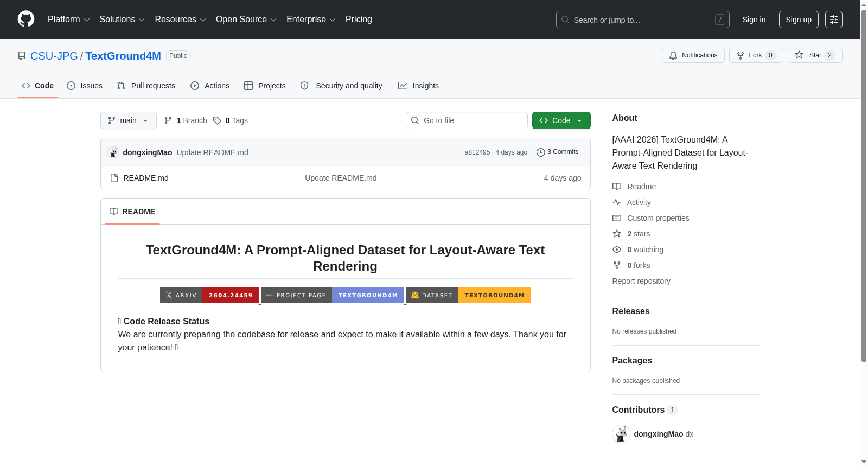Open the Security and quality tab
The image size is (868, 467).
(x=341, y=86)
